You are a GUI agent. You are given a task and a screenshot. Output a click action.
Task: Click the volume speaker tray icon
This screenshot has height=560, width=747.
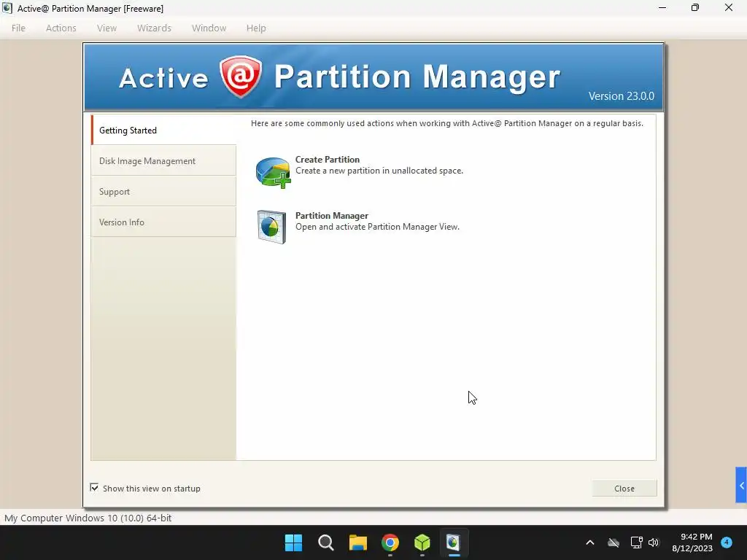[654, 542]
